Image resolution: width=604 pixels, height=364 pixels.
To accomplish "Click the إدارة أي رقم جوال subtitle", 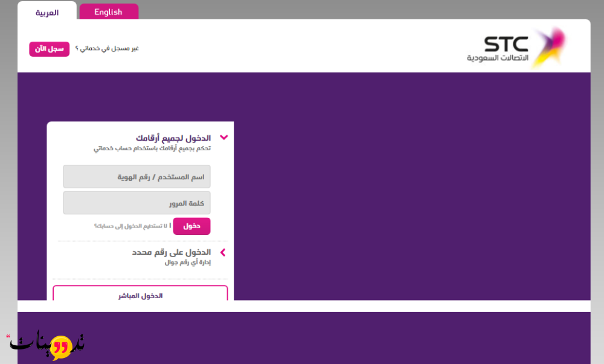I will pos(187,263).
